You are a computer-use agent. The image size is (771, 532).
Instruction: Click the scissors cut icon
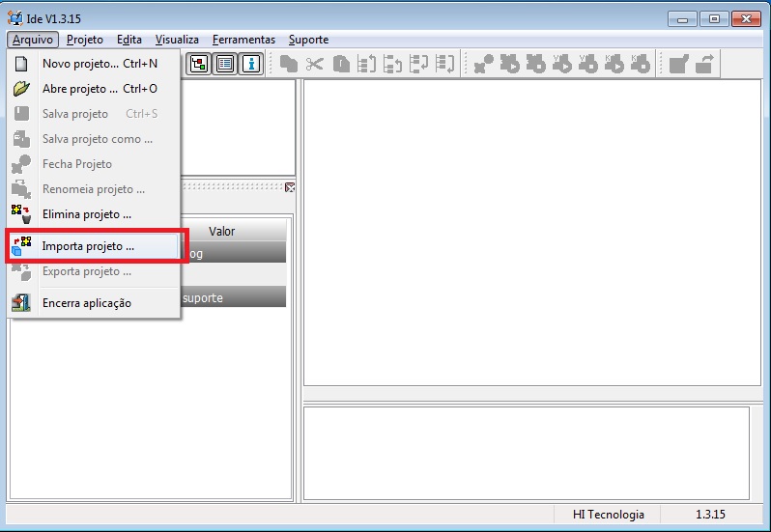coord(315,64)
